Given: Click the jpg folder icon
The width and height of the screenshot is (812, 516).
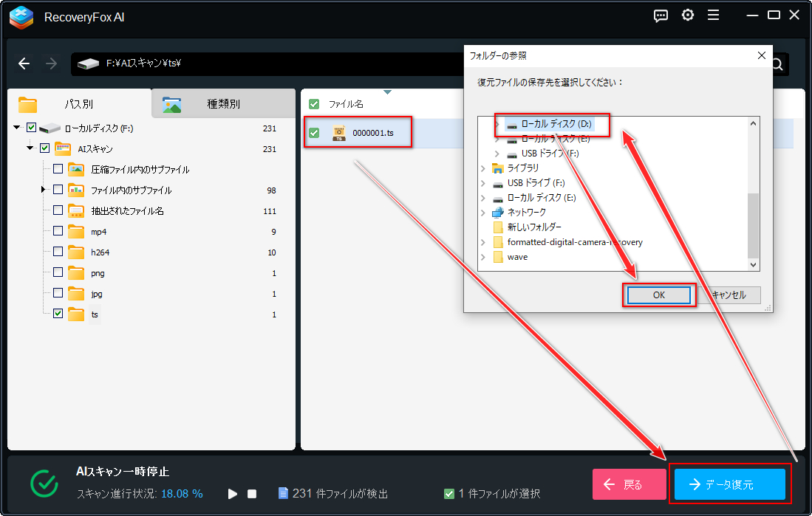Looking at the screenshot, I should [76, 294].
